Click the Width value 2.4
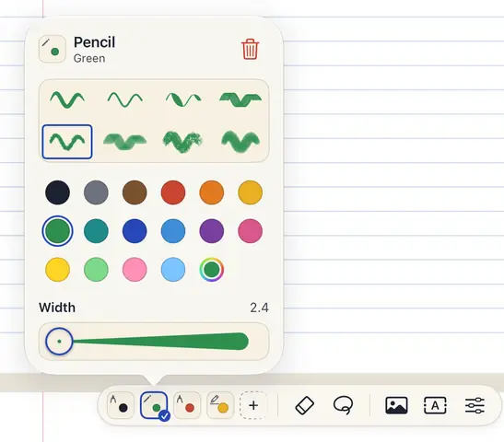Image resolution: width=504 pixels, height=442 pixels. point(259,308)
